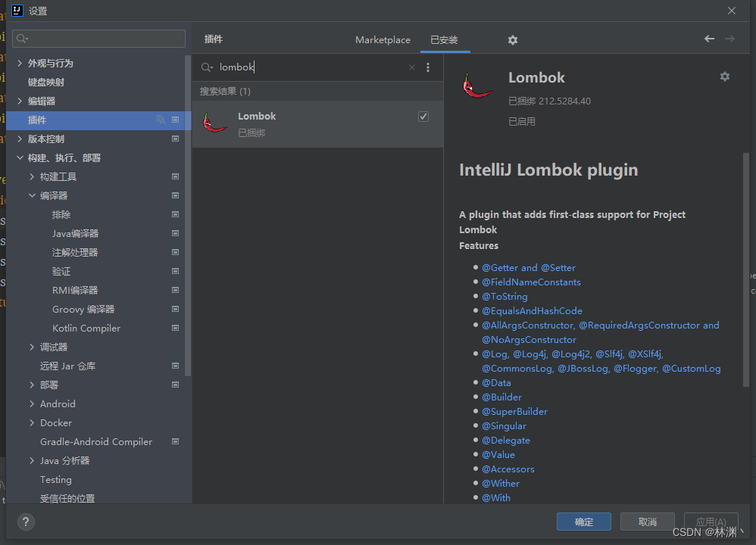The width and height of the screenshot is (756, 545).
Task: Clear the lombok search text with the X icon
Action: pyautogui.click(x=412, y=67)
